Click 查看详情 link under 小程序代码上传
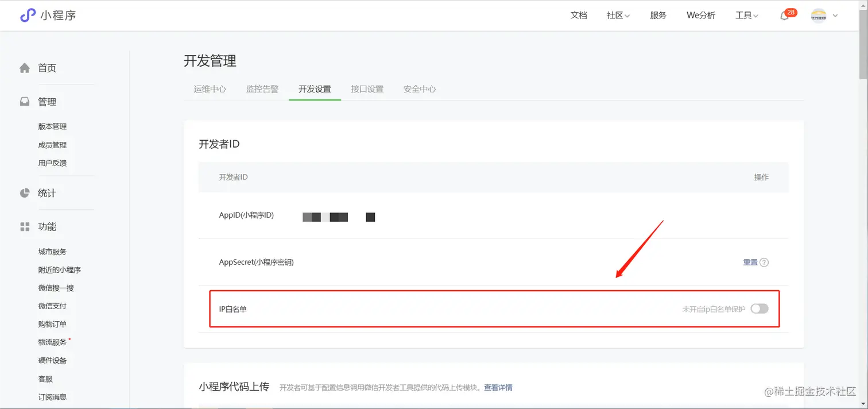 [498, 388]
